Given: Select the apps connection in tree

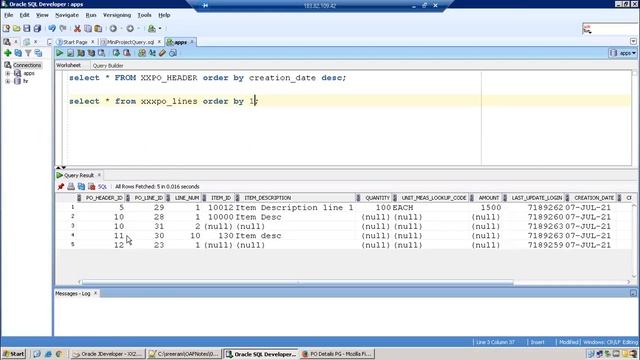Looking at the screenshot, I should pos(29,73).
